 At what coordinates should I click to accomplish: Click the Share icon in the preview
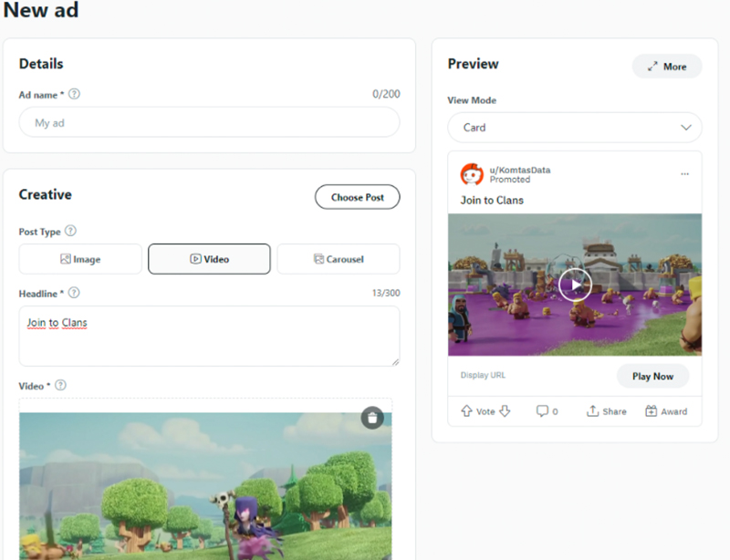coord(592,411)
